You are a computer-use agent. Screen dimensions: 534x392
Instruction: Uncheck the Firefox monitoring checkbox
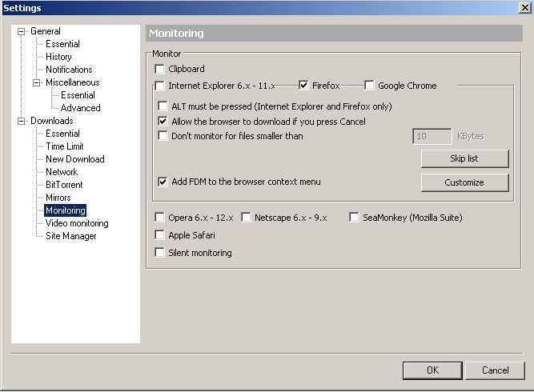tap(303, 86)
